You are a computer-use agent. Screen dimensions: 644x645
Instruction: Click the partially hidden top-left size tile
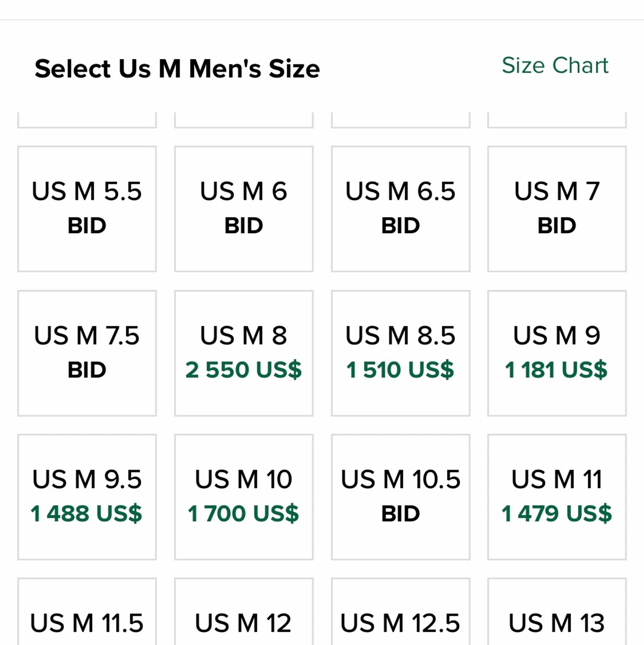point(87,120)
